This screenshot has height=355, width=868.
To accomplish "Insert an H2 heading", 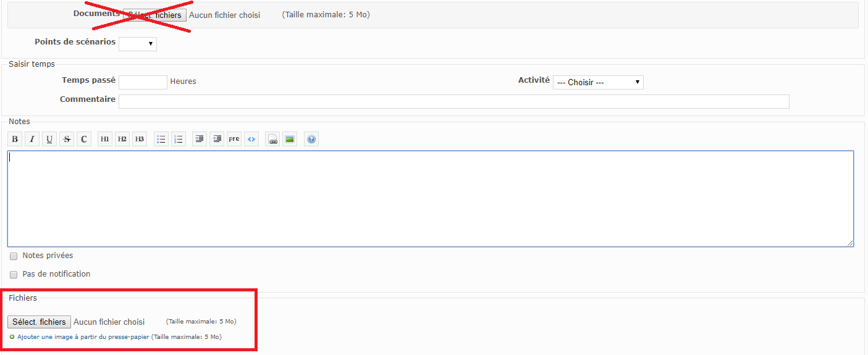I will (x=122, y=140).
